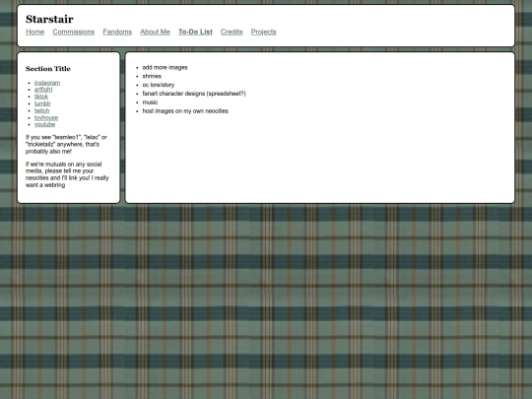Click the Starstair site title
The width and height of the screenshot is (532, 399).
49,19
